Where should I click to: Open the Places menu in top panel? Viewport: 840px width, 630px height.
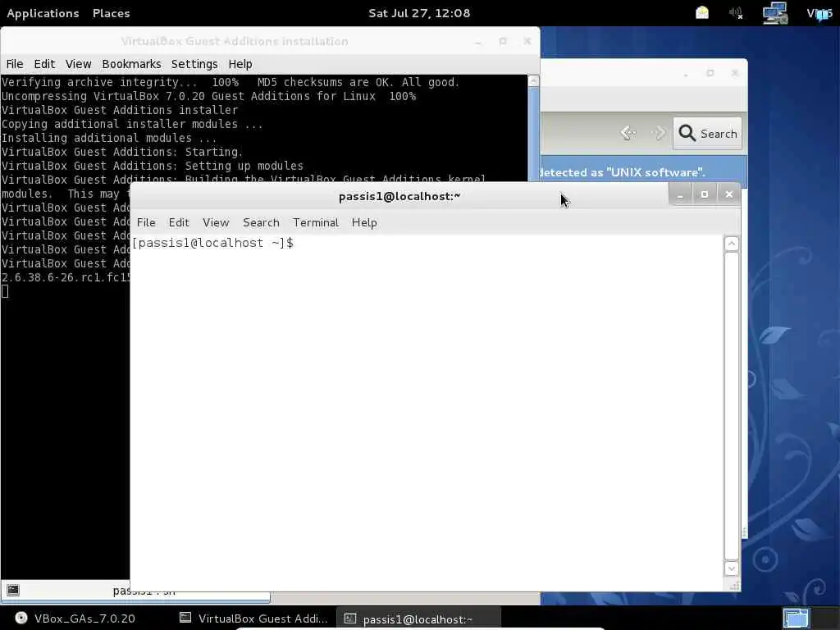tap(111, 13)
